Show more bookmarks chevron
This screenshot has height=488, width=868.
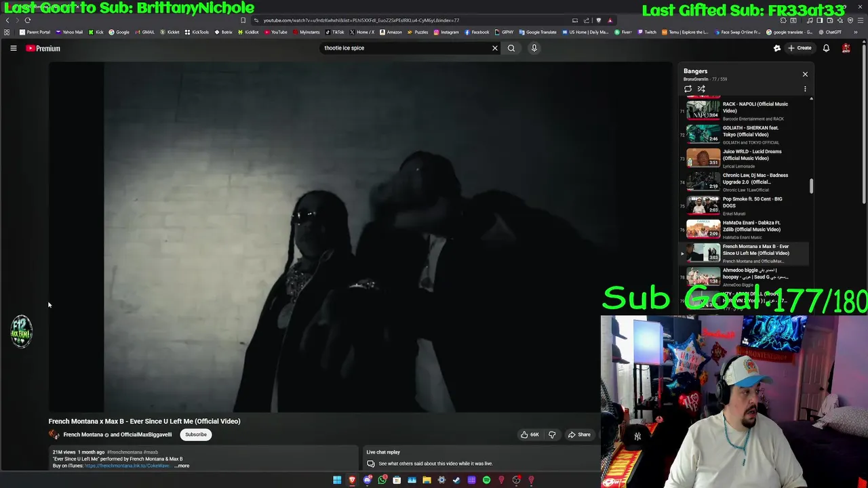pos(856,32)
